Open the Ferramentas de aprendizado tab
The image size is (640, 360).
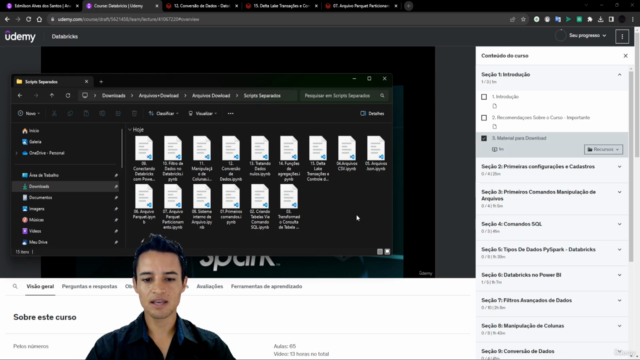pos(267,287)
